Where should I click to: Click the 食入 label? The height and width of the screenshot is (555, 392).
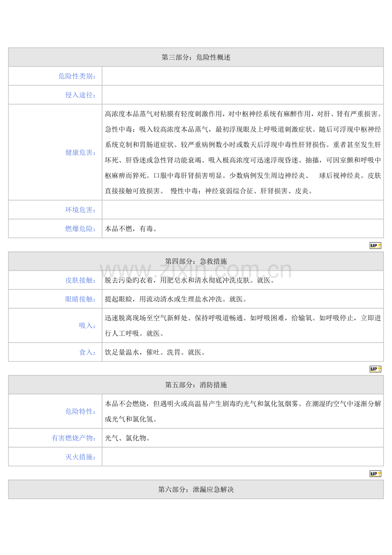(87, 352)
